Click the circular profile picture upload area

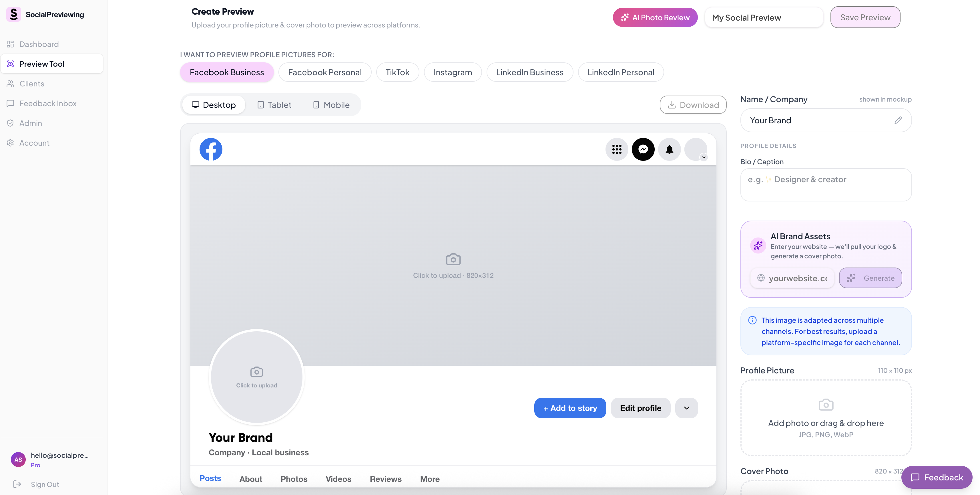click(256, 377)
